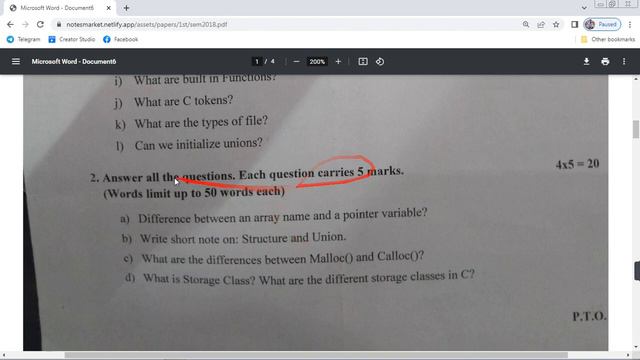Open the Creator Studio bookmark

click(x=71, y=39)
